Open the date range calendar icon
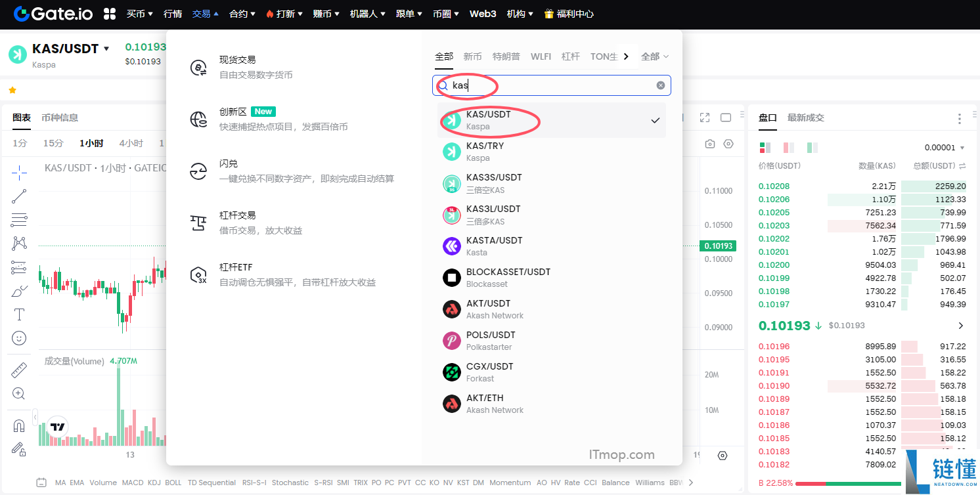The height and width of the screenshot is (495, 980). click(41, 483)
